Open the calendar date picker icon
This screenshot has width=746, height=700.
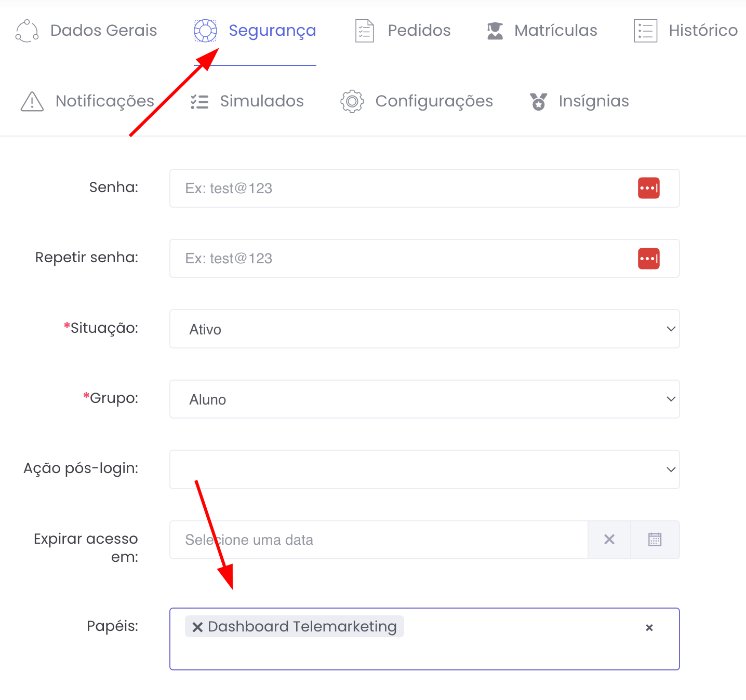(655, 540)
